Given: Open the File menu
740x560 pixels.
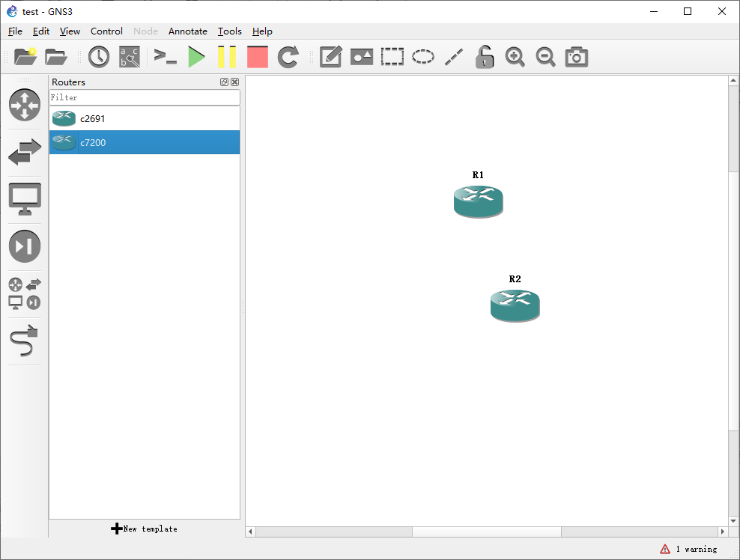Looking at the screenshot, I should coord(15,31).
